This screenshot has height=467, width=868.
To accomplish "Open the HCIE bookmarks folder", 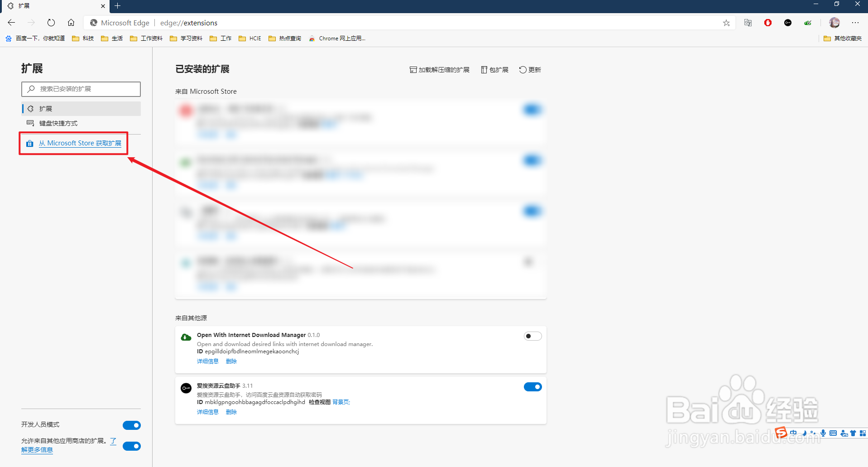I will [x=250, y=39].
